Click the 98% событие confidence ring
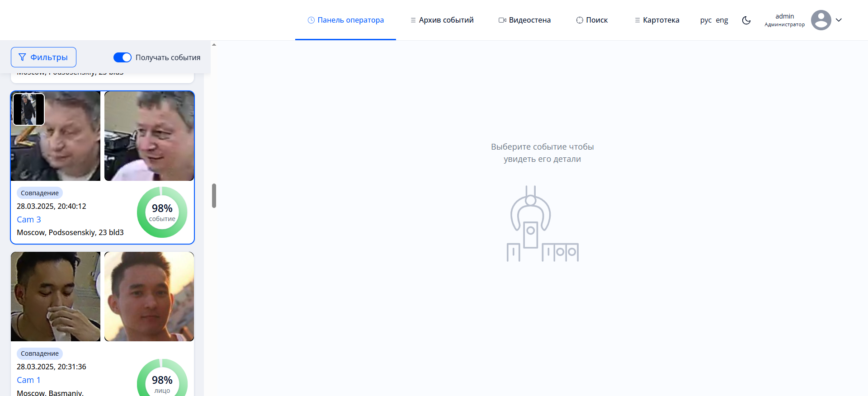 pos(162,212)
